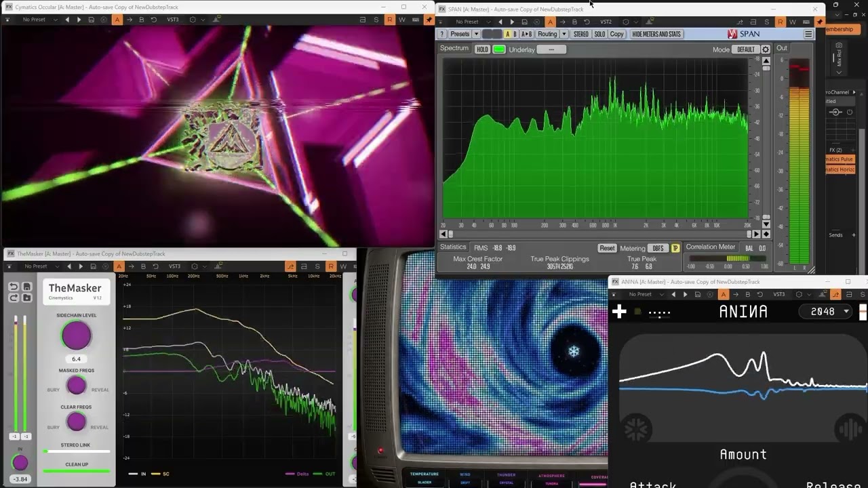Click the SIDECHAIN LEVEL knob in TheMasker
Screen dimensions: 868x488
76,335
